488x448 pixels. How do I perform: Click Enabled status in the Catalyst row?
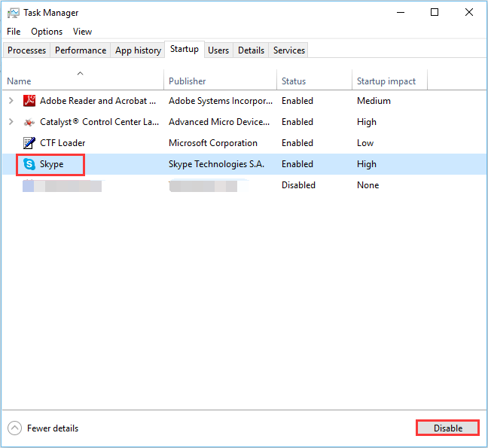click(x=297, y=122)
